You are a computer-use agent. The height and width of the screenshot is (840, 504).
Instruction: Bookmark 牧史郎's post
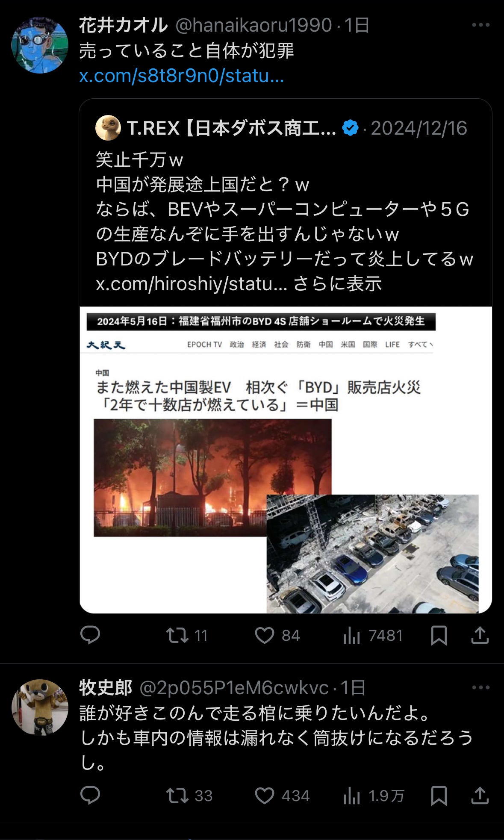coord(439,796)
